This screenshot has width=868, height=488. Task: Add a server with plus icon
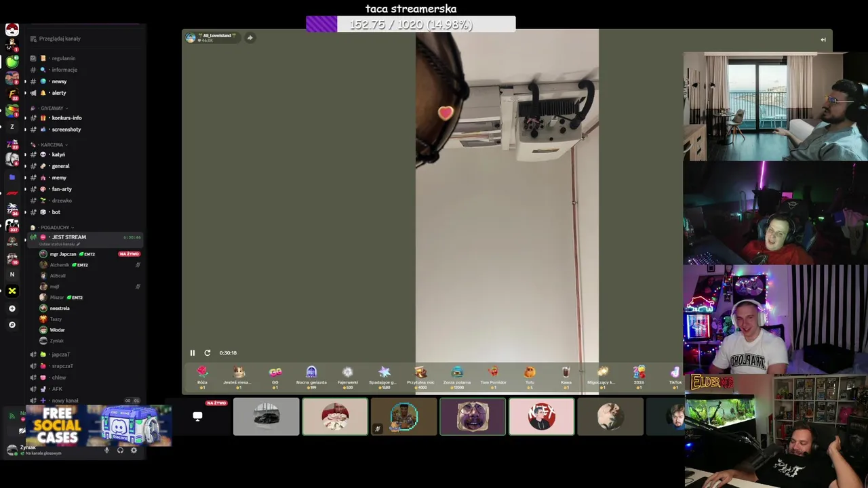click(x=12, y=308)
